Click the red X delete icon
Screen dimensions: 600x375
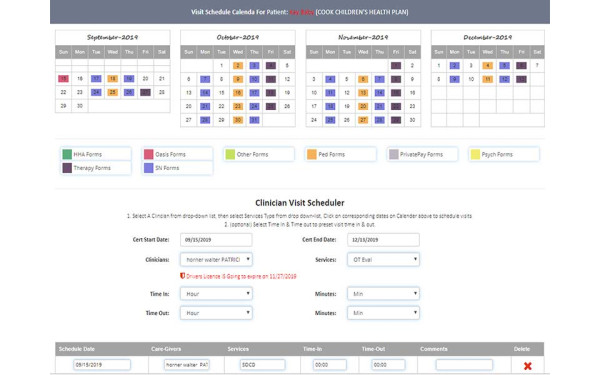(x=527, y=366)
